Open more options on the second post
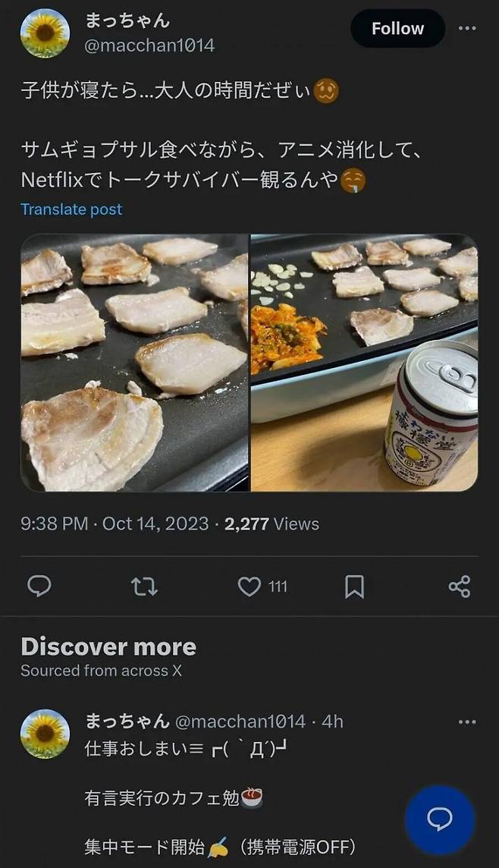 click(x=468, y=721)
